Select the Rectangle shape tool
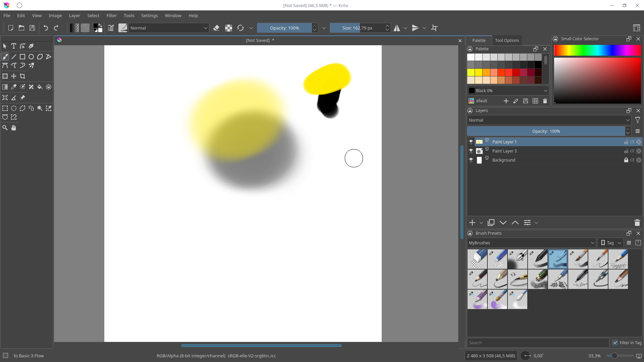This screenshot has width=644, height=362. pyautogui.click(x=22, y=57)
